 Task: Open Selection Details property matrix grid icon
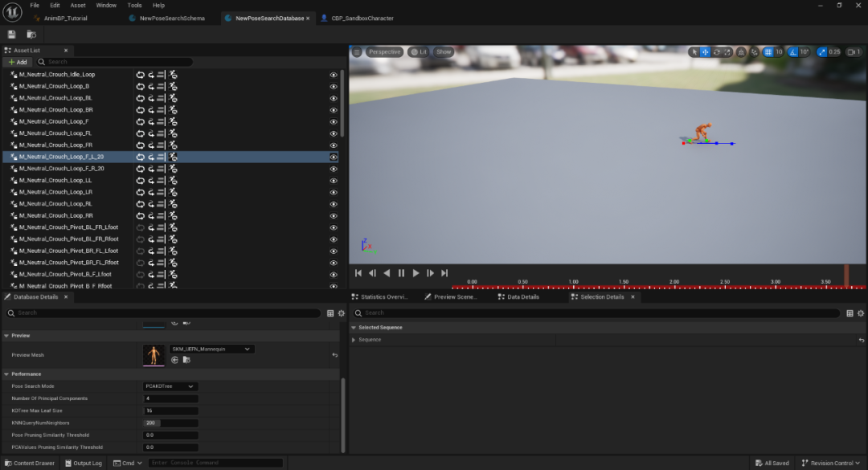(850, 313)
